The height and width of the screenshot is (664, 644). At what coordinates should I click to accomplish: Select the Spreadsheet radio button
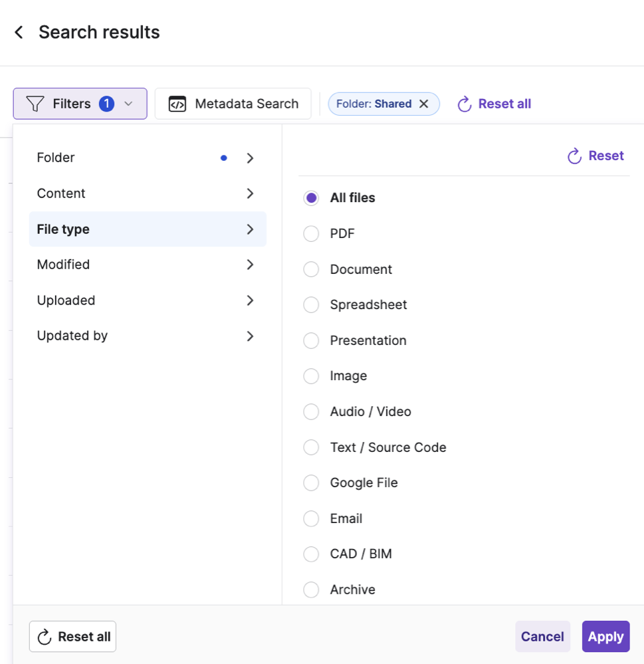311,305
